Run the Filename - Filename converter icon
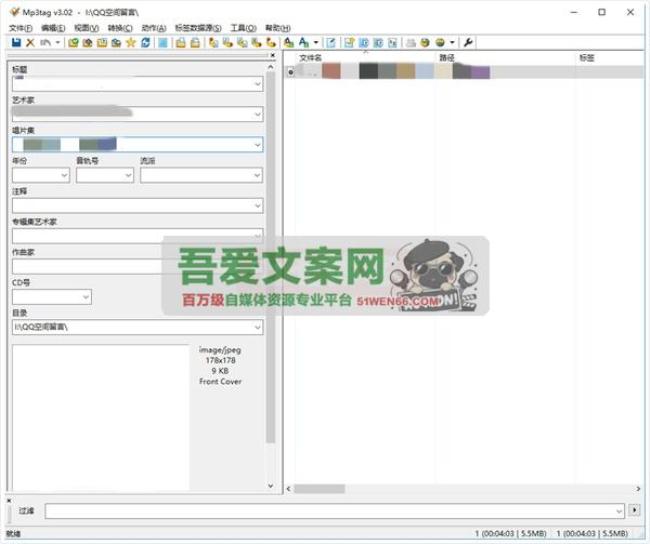 coord(242,42)
